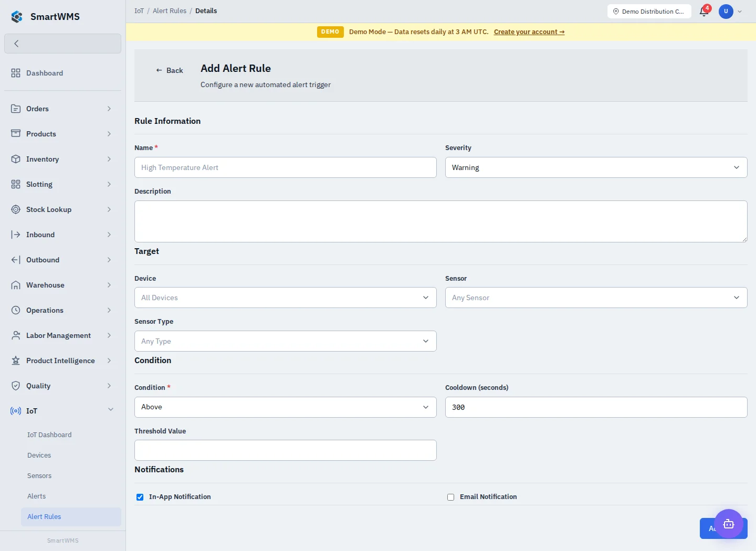Collapse the IoT menu chevron
The width and height of the screenshot is (756, 551).
tap(111, 410)
